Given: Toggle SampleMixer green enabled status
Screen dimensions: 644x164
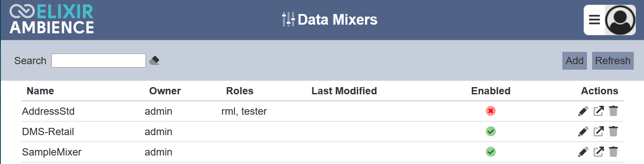Looking at the screenshot, I should pyautogui.click(x=491, y=152).
